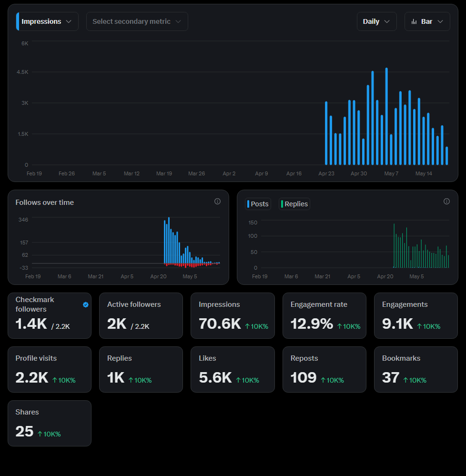Select the Impressions 70.6K stat card

click(x=233, y=315)
